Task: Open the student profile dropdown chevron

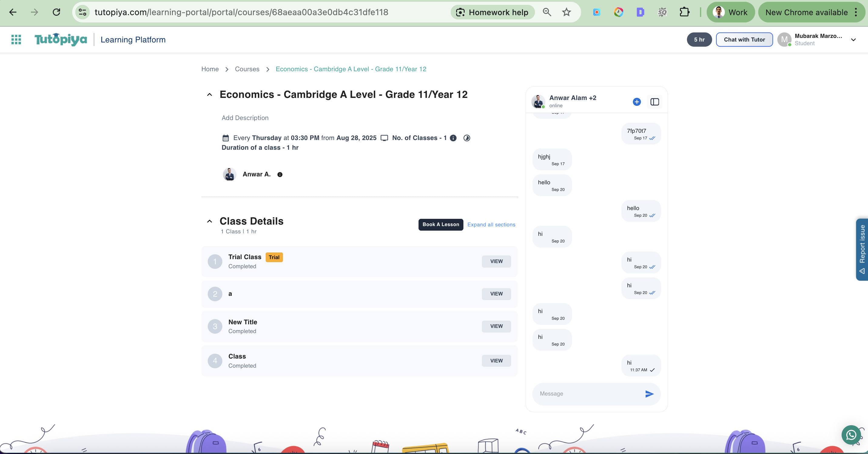Action: pos(854,40)
